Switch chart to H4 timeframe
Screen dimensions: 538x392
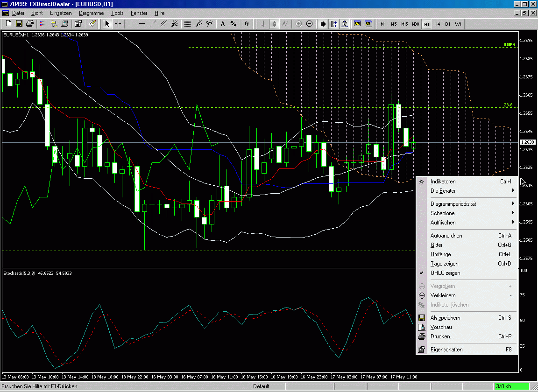pos(437,24)
